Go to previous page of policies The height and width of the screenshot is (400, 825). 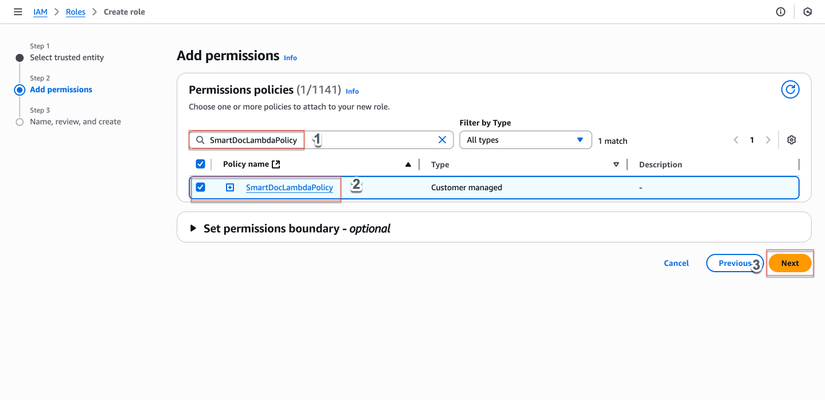[736, 140]
